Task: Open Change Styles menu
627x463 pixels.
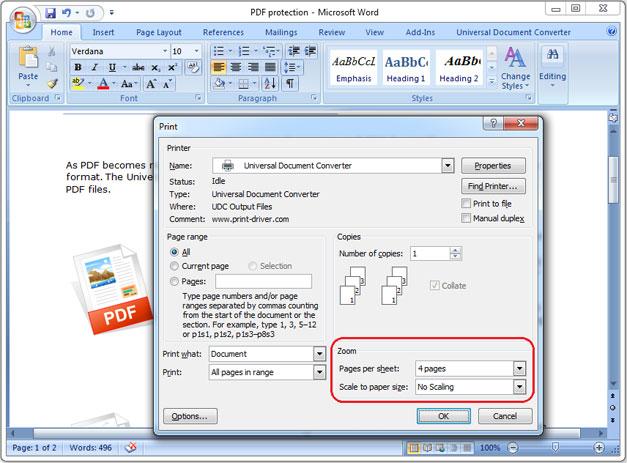Action: click(x=515, y=68)
